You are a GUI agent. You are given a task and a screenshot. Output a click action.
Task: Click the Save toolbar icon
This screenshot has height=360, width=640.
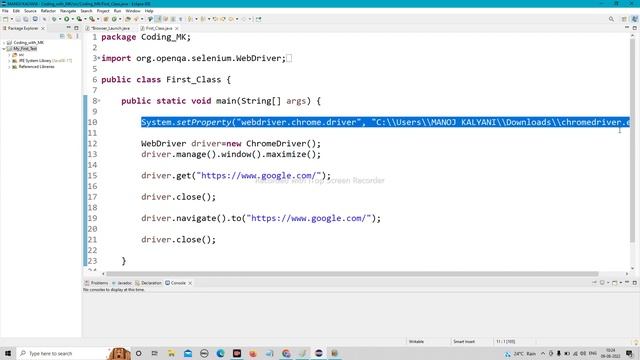click(18, 19)
